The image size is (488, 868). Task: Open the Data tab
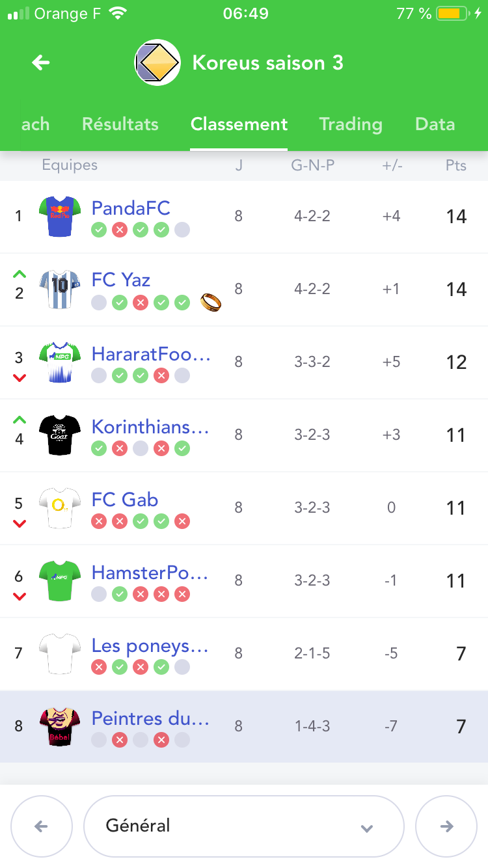coord(435,124)
